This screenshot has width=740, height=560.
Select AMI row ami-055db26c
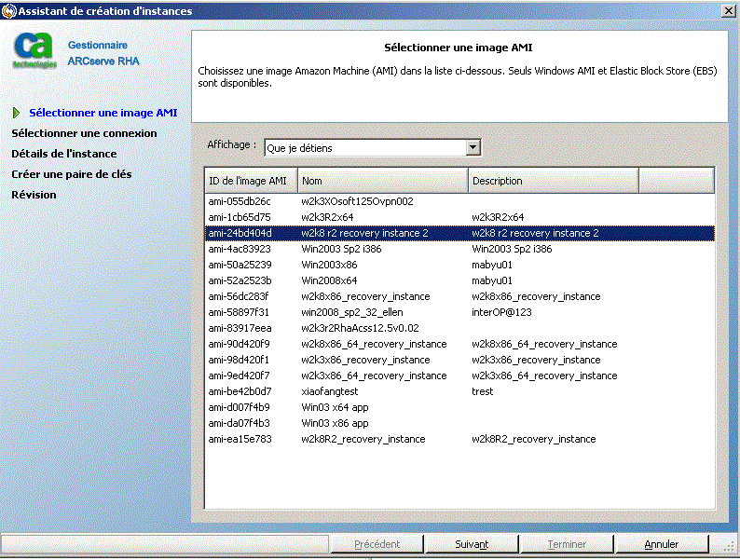(240, 201)
